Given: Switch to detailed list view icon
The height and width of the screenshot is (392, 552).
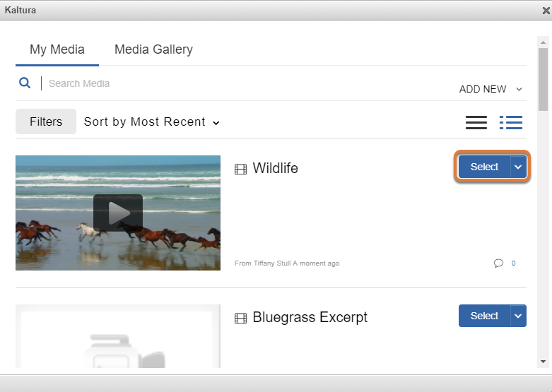Looking at the screenshot, I should tap(511, 122).
